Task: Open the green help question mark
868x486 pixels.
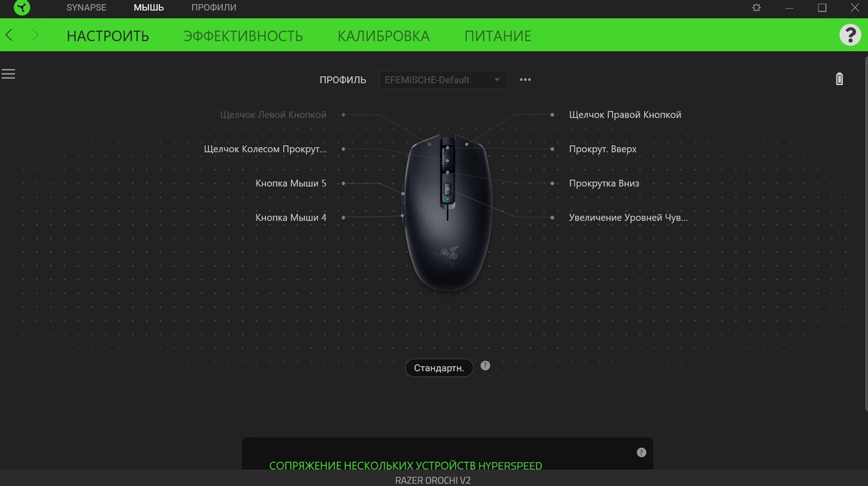Action: tap(850, 35)
